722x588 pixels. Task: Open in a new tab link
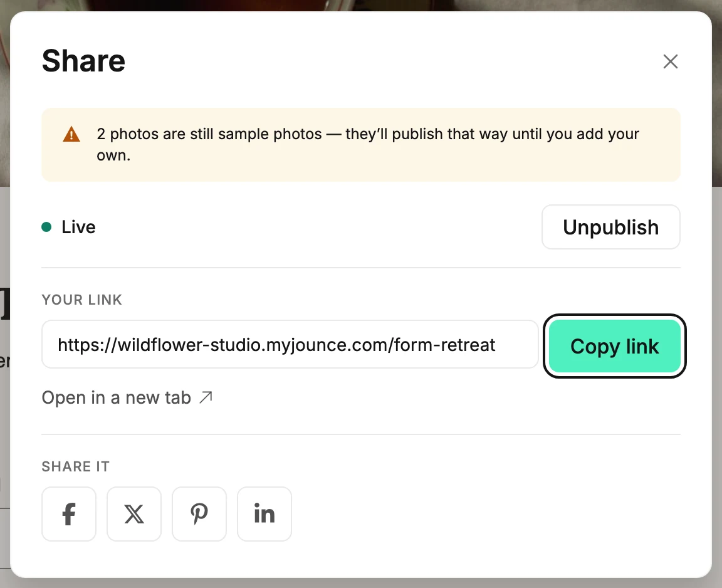127,397
